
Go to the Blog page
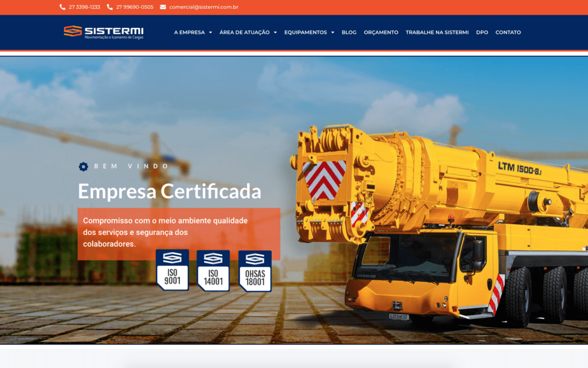[x=349, y=32]
